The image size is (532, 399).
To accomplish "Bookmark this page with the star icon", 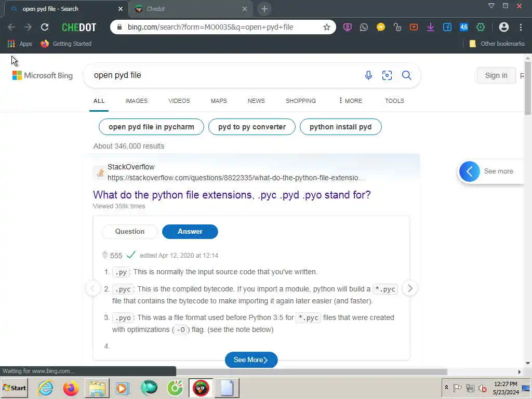I will tap(327, 27).
